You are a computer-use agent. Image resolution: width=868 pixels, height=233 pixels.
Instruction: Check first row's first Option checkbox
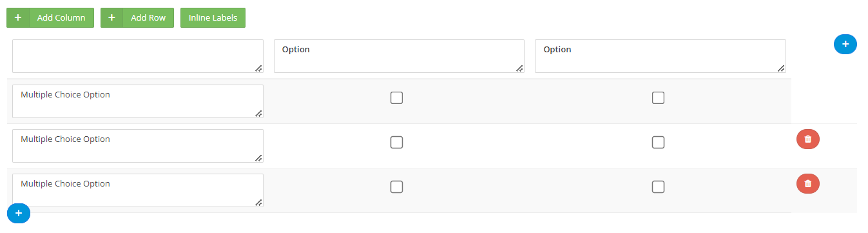pyautogui.click(x=397, y=97)
